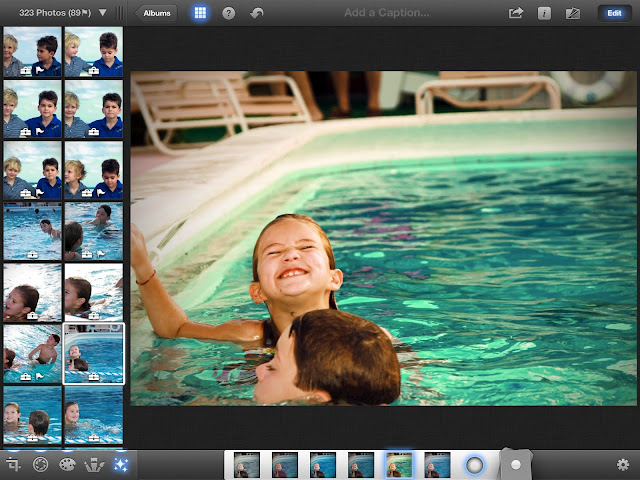Click the Undo arrow icon
Viewport: 640px width, 480px height.
click(x=257, y=13)
